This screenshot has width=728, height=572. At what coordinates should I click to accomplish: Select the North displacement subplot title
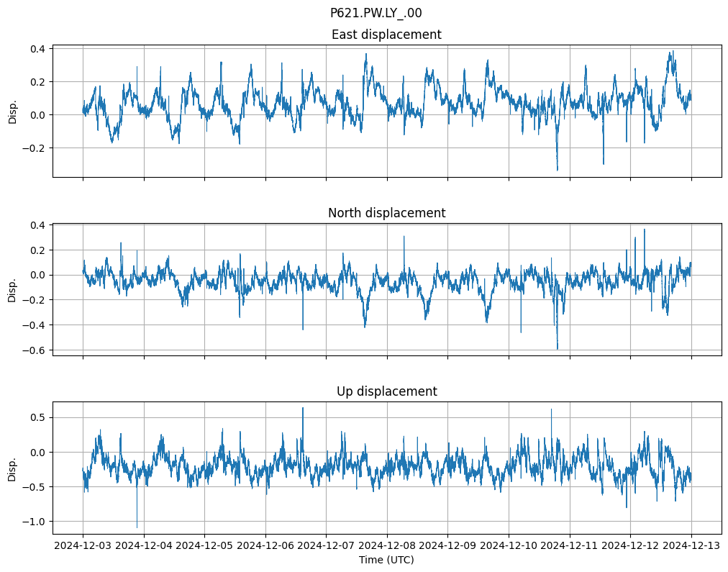pos(386,213)
